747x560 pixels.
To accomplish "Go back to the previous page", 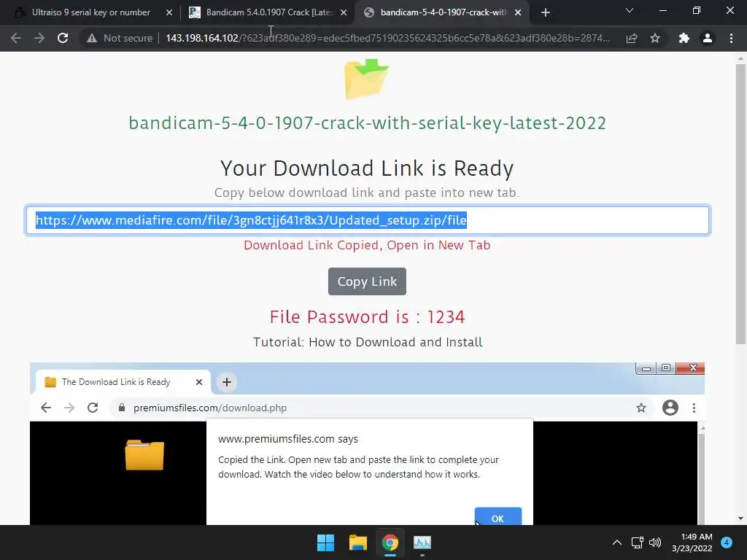I will pyautogui.click(x=16, y=38).
